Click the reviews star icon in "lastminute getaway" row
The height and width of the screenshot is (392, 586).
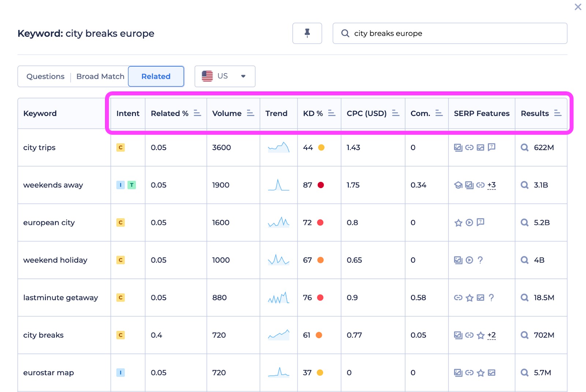469,298
